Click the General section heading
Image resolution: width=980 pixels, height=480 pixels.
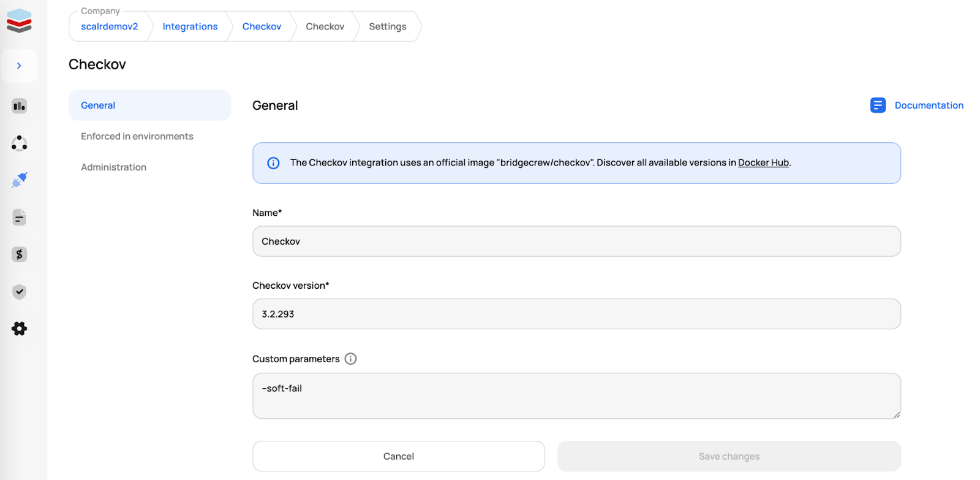275,105
